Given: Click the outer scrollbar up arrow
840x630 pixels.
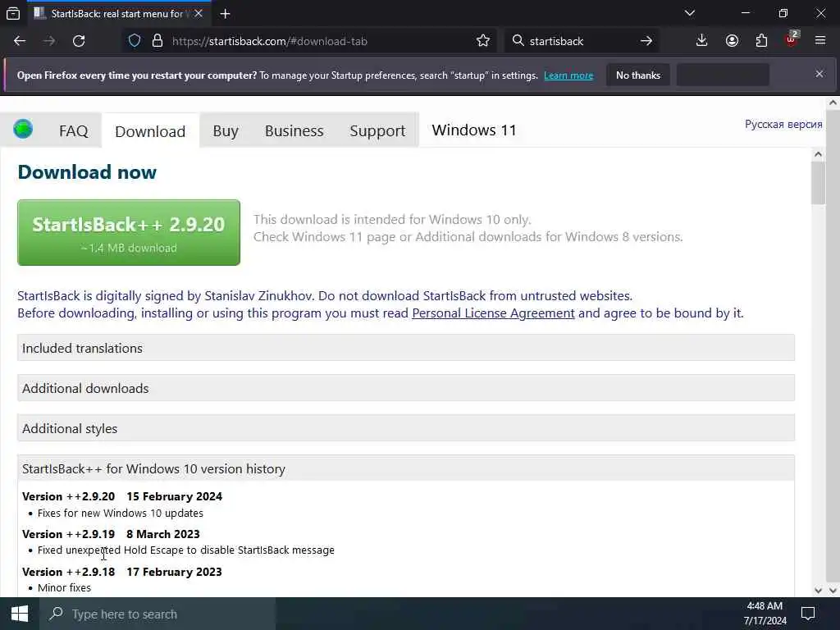Looking at the screenshot, I should (833, 103).
